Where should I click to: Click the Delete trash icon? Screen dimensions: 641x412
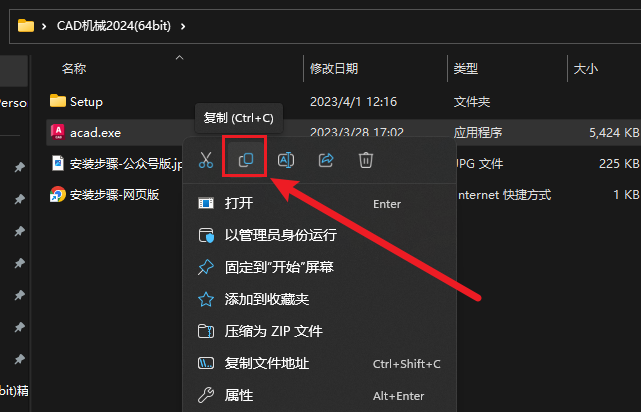coord(366,160)
